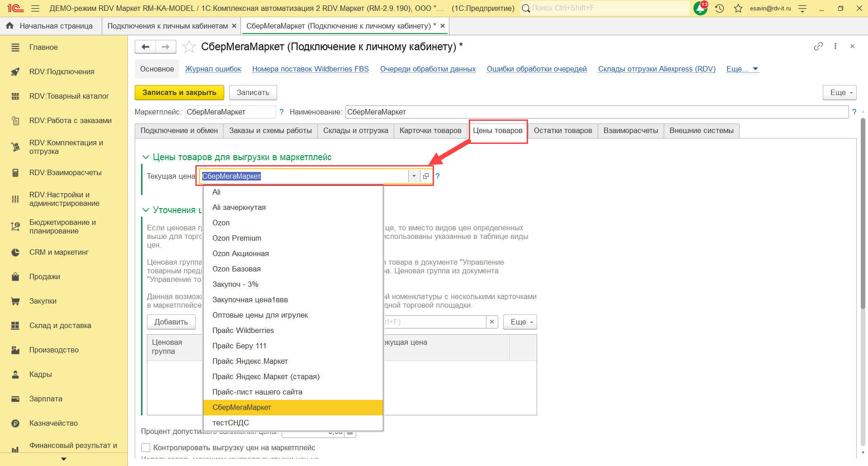Open the notifications bell icon
The image size is (868, 466).
coord(700,8)
